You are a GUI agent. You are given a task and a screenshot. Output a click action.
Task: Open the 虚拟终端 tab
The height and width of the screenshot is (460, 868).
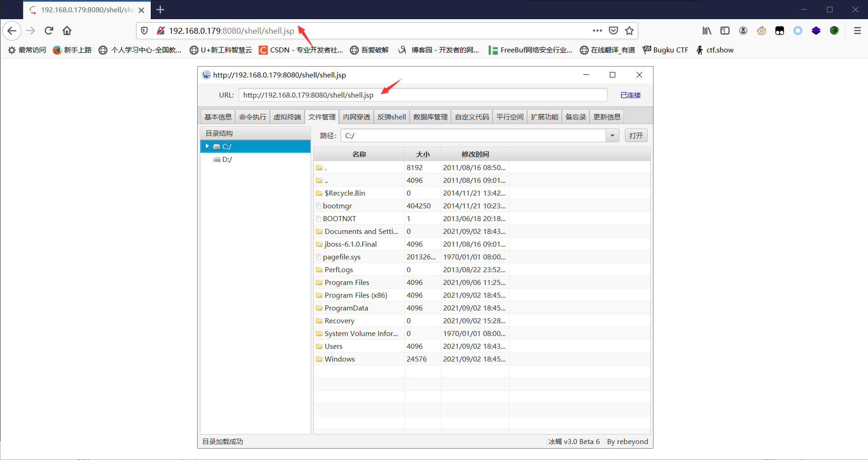[x=287, y=117]
